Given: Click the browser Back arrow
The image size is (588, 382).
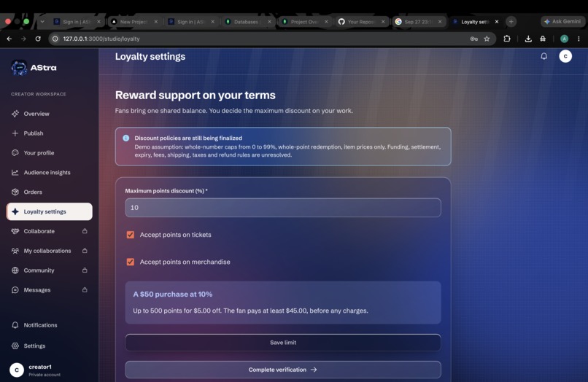Looking at the screenshot, I should 9,39.
